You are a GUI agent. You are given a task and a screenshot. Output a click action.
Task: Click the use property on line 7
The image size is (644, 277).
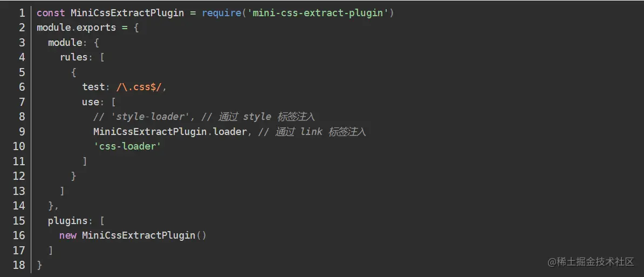[91, 102]
